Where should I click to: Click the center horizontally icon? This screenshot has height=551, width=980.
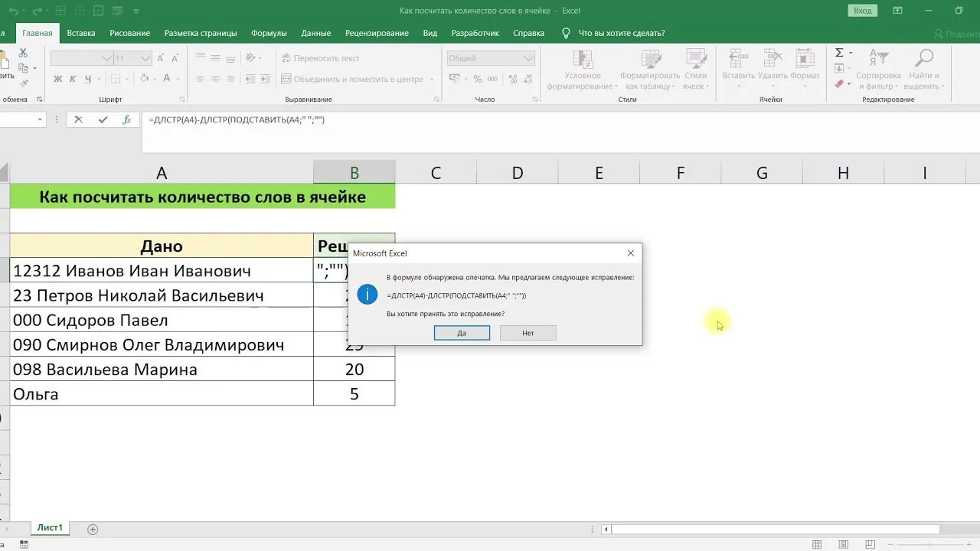click(x=215, y=79)
